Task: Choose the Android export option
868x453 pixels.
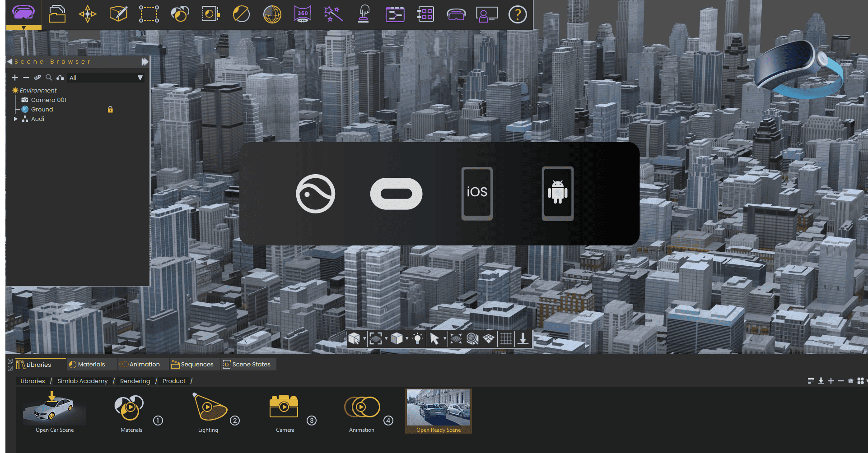Action: click(x=557, y=194)
